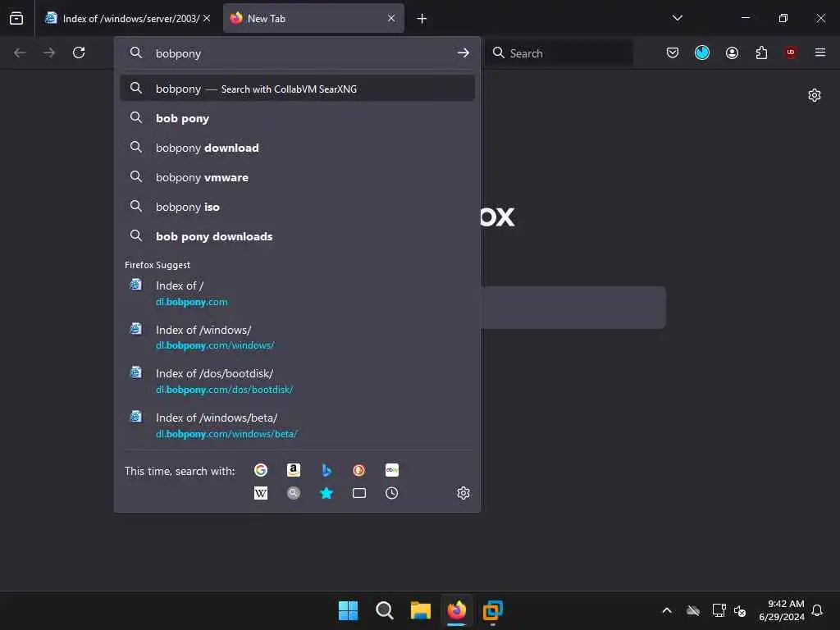Close the New Tab tab
This screenshot has width=840, height=630.
(x=391, y=18)
